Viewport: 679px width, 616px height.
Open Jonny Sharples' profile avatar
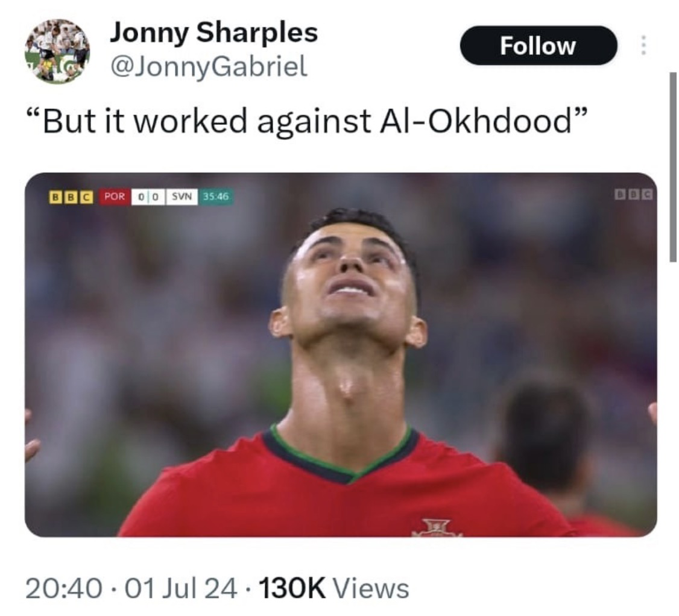[x=57, y=51]
